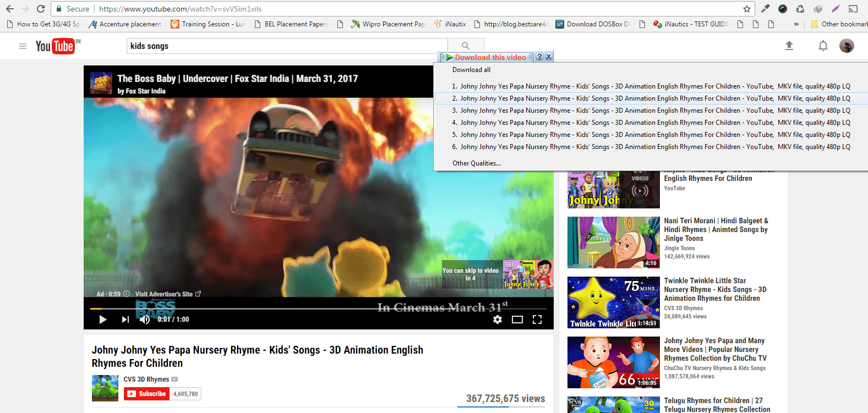Screen dimensions: 868x413
Task: Switch to theater mode
Action: click(517, 320)
